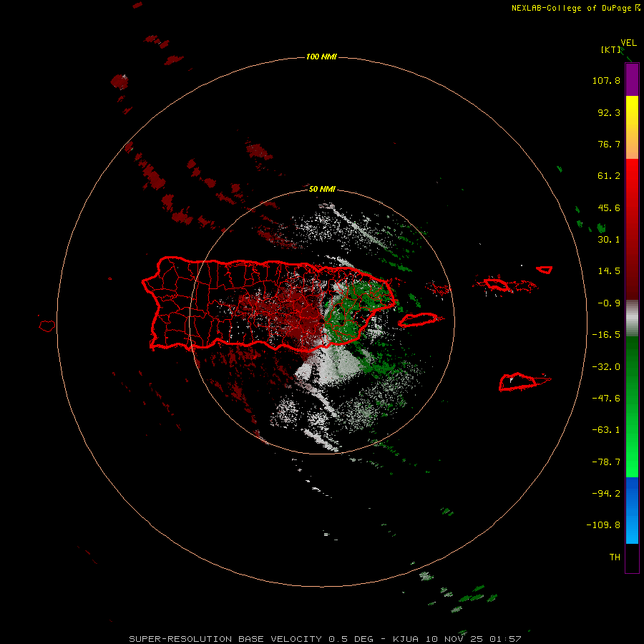Click the 45.6 value on the velocity scale

click(x=609, y=208)
